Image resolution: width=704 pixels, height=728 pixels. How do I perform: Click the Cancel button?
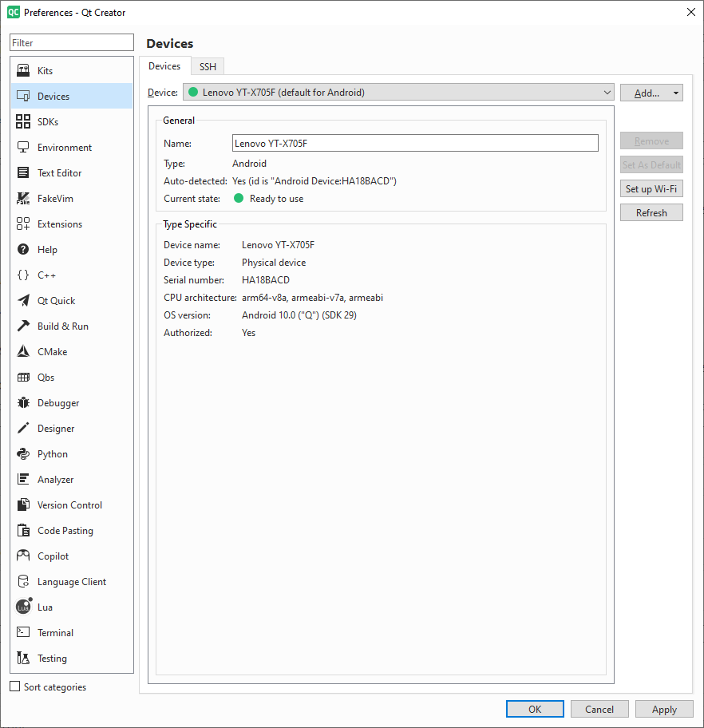599,709
